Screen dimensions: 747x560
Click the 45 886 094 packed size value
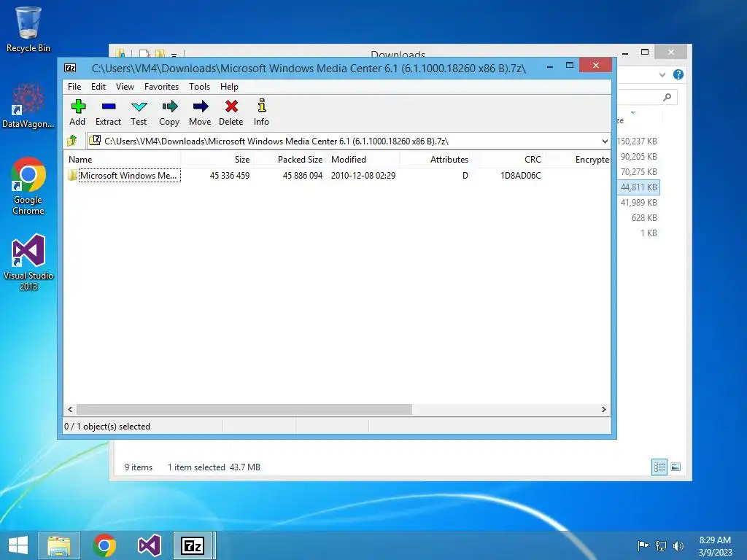coord(303,175)
